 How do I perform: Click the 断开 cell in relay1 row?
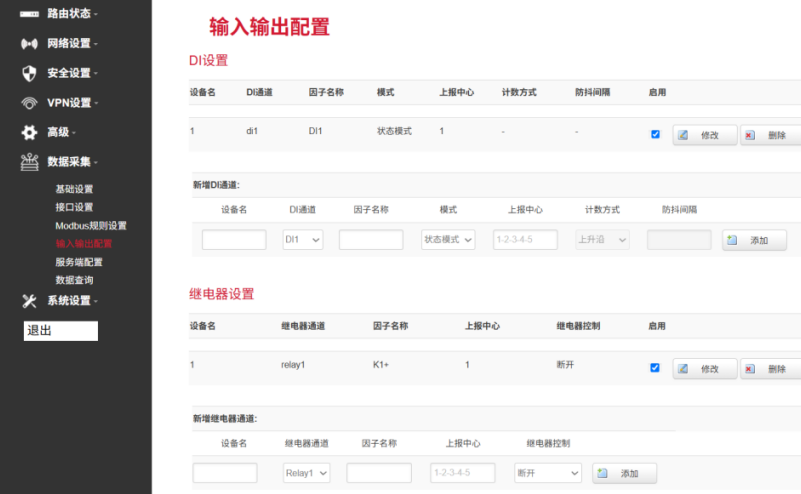565,365
